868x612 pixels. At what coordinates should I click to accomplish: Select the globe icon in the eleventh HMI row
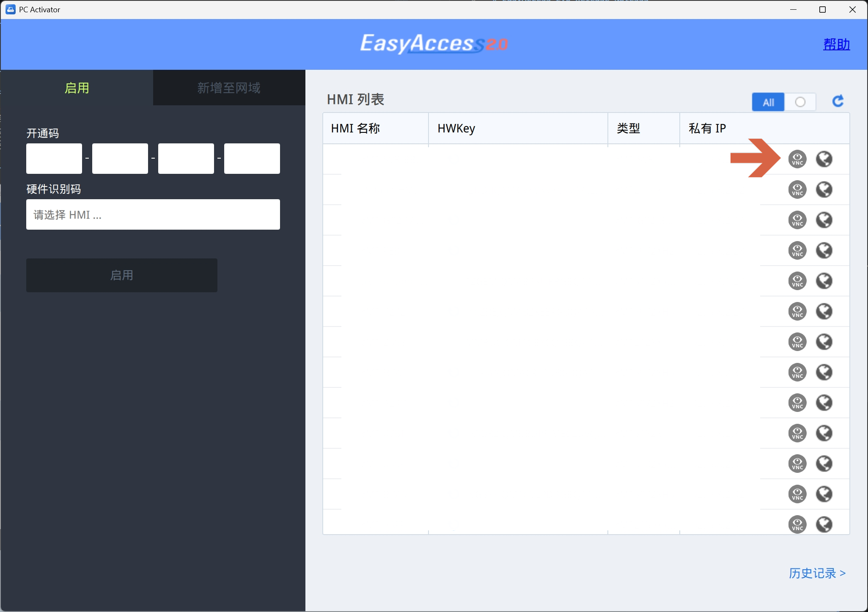(x=824, y=464)
